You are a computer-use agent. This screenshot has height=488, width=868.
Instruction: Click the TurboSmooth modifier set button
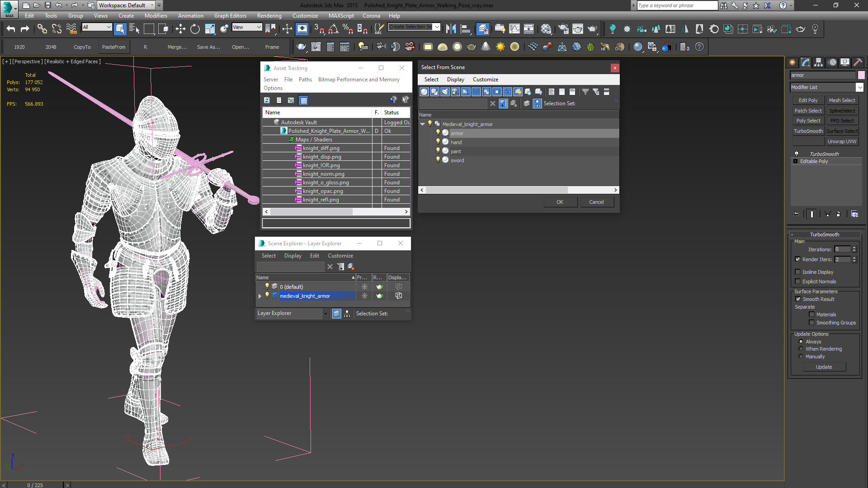[808, 131]
